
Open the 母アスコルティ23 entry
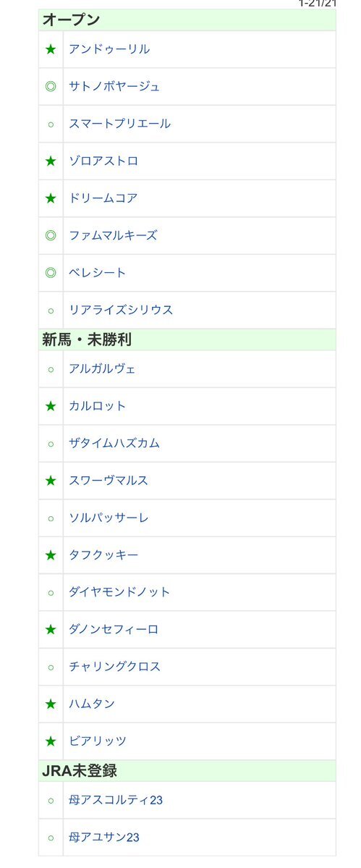(116, 801)
